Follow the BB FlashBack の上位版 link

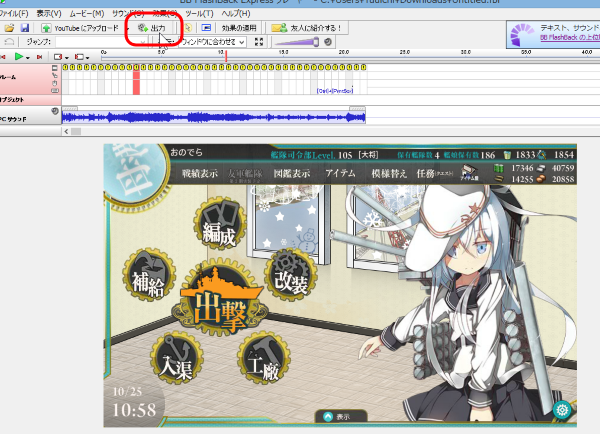(x=570, y=37)
